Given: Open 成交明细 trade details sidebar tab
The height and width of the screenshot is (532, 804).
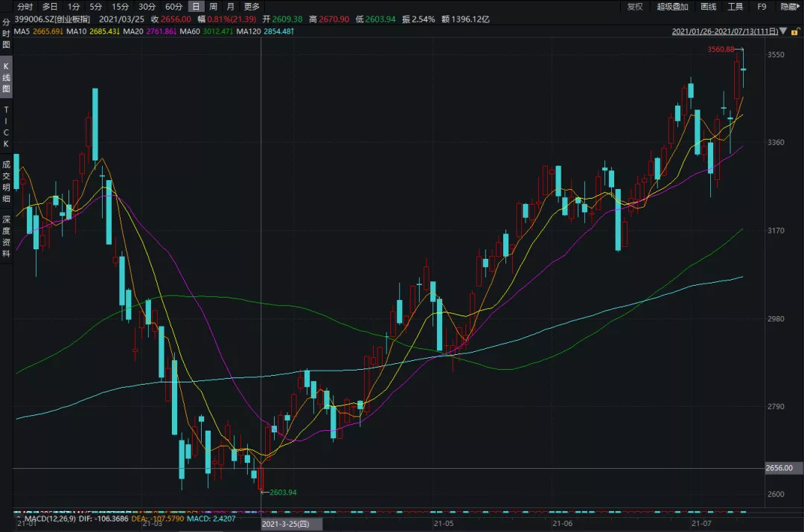Looking at the screenshot, I should click(x=6, y=182).
